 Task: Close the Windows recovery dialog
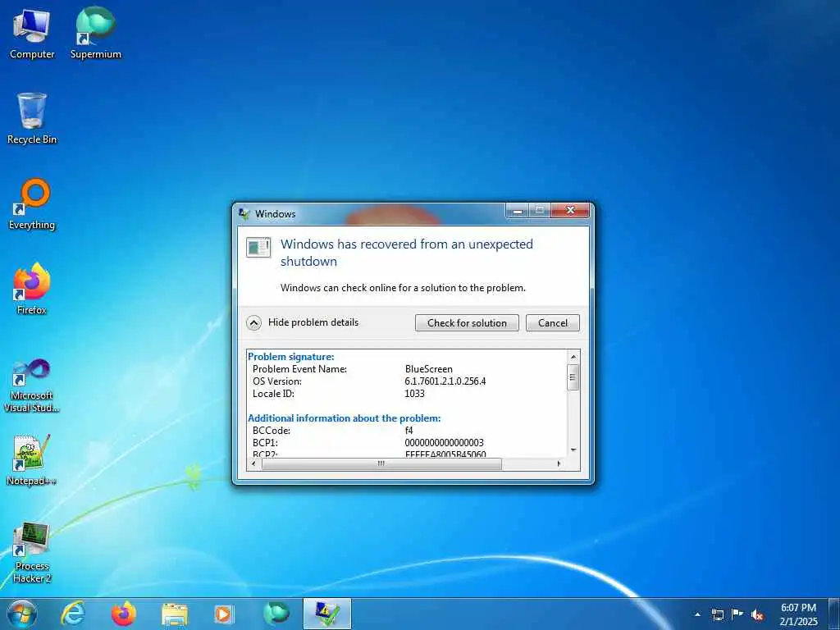click(x=570, y=211)
